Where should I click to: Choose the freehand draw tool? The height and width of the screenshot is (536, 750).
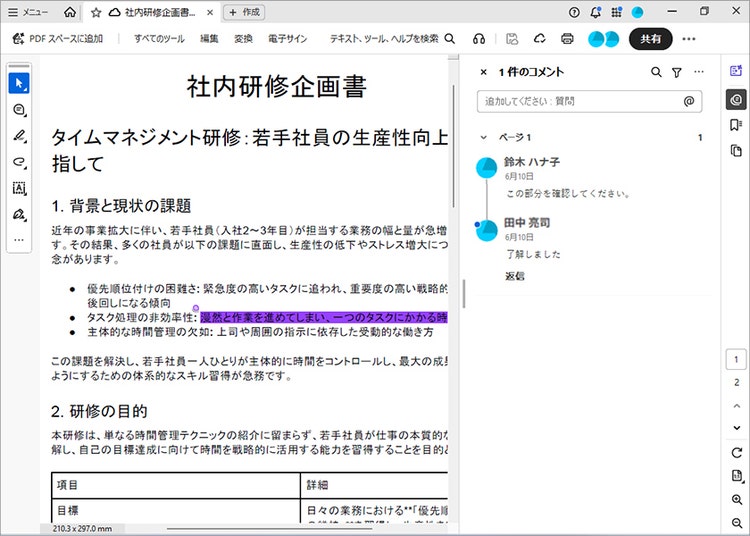click(x=19, y=162)
